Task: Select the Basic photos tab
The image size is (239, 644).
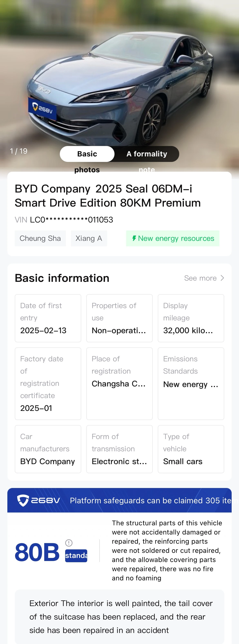Action: click(x=87, y=154)
